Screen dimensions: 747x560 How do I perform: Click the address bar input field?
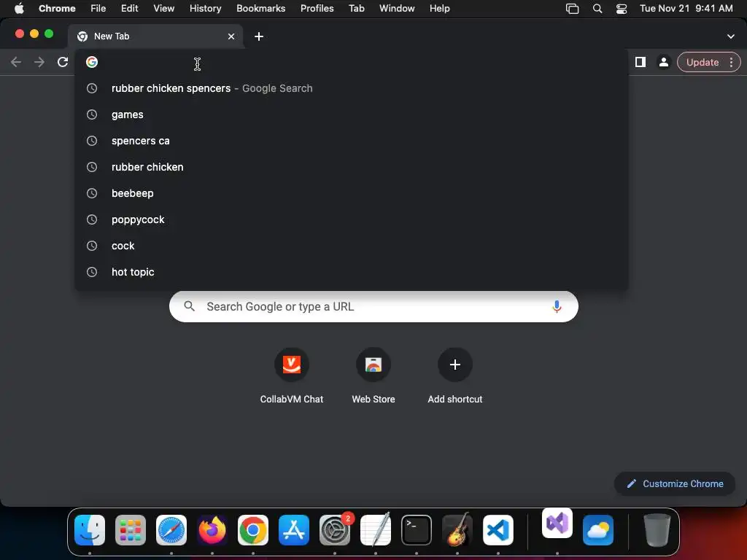[352, 63]
